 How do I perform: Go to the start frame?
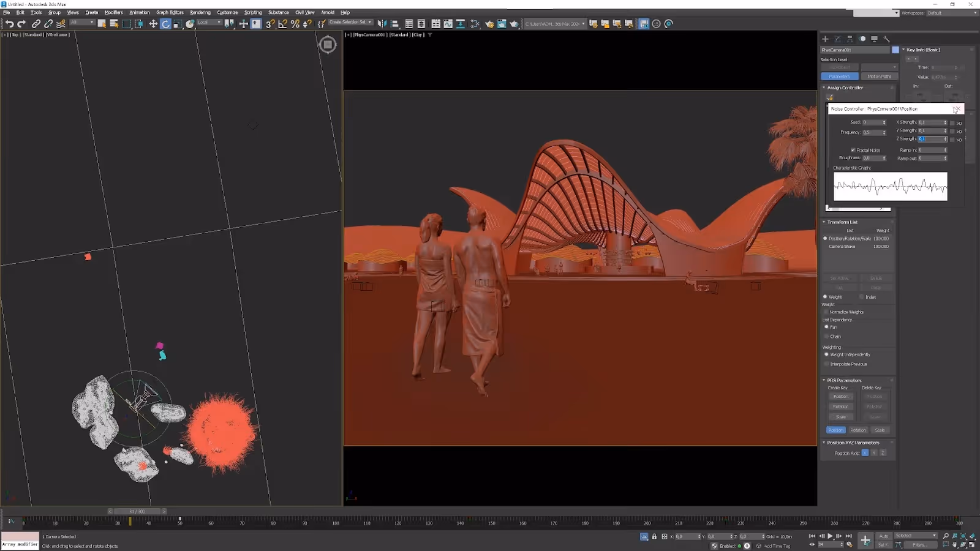point(812,536)
